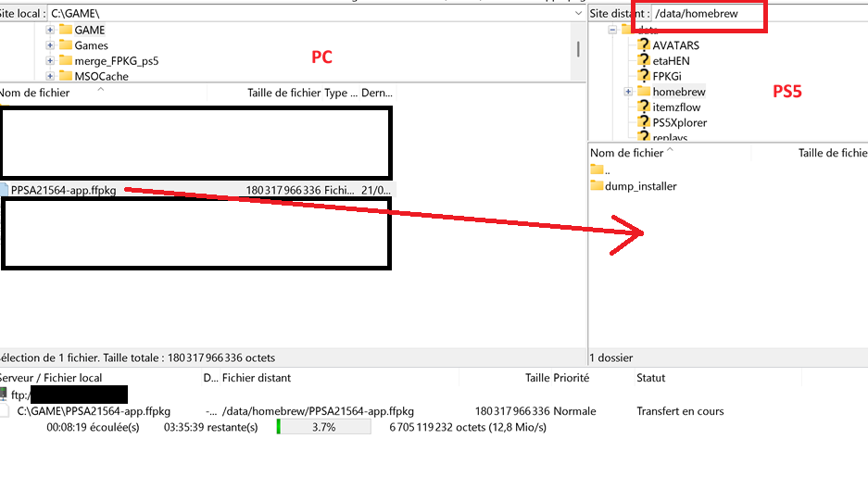Select the MSOCache folder icon
The height and width of the screenshot is (489, 868).
(66, 75)
